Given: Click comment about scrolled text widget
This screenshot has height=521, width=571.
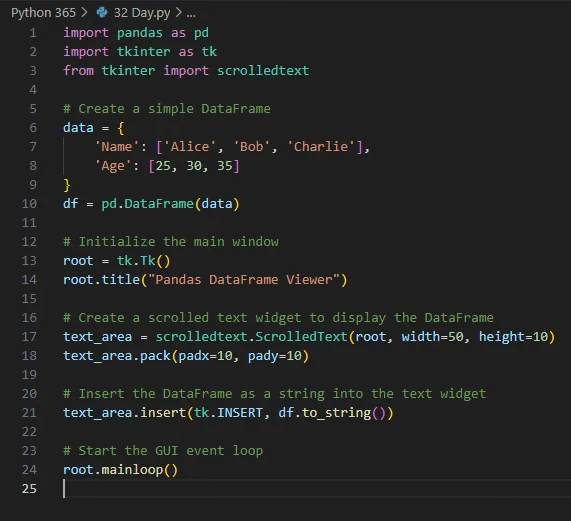Looking at the screenshot, I should pos(278,317).
